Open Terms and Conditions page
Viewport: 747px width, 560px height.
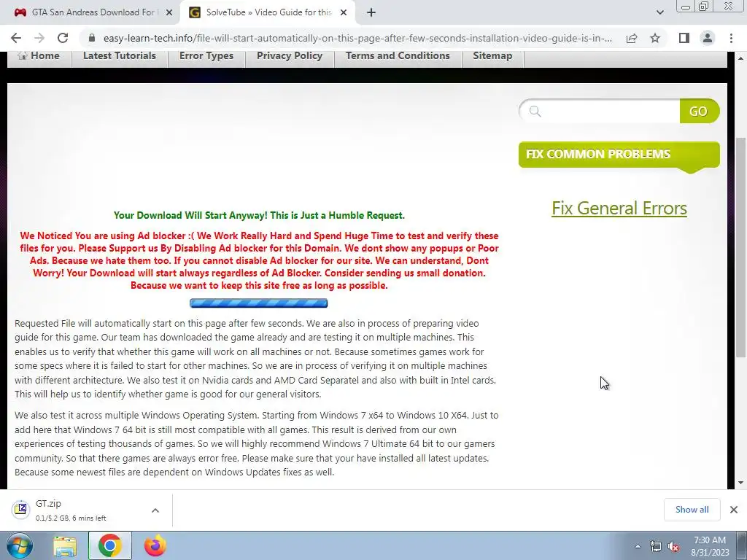pos(398,55)
